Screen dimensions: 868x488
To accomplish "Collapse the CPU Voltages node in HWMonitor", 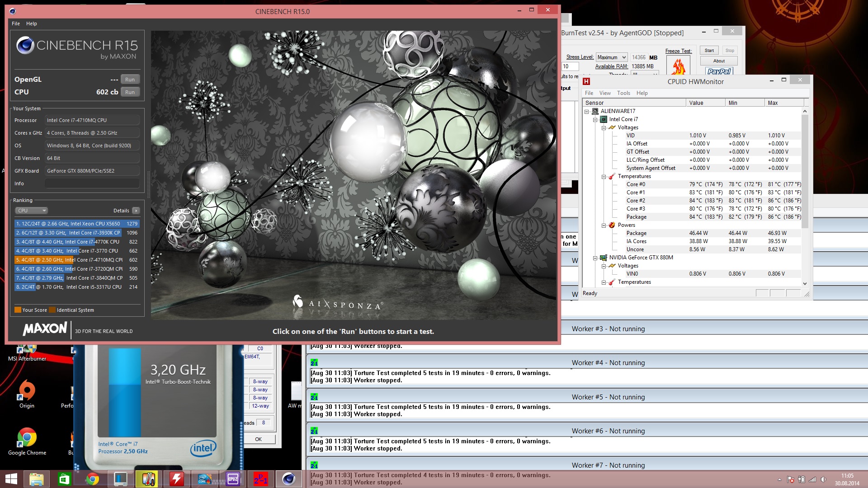I will 604,127.
